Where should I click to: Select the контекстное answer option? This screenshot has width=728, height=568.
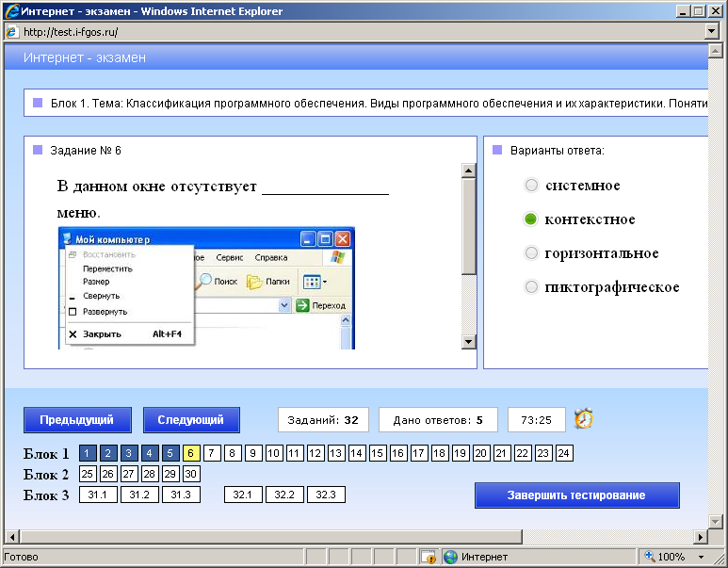point(530,219)
